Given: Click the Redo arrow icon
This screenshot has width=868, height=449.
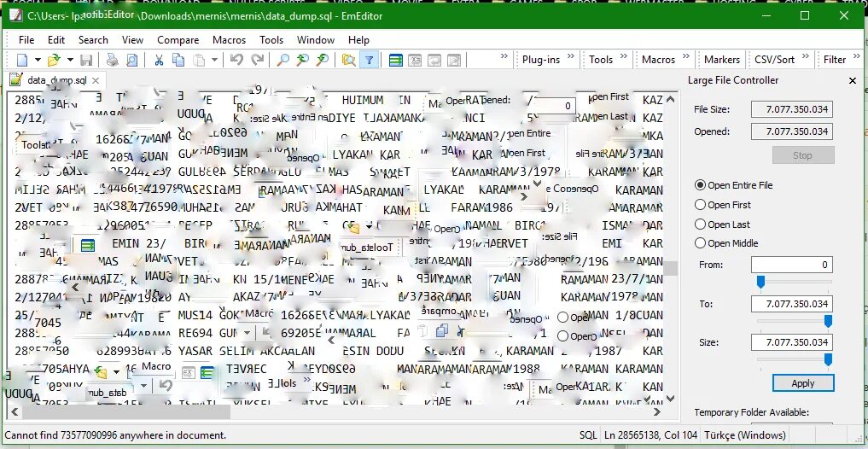Looking at the screenshot, I should [x=258, y=60].
